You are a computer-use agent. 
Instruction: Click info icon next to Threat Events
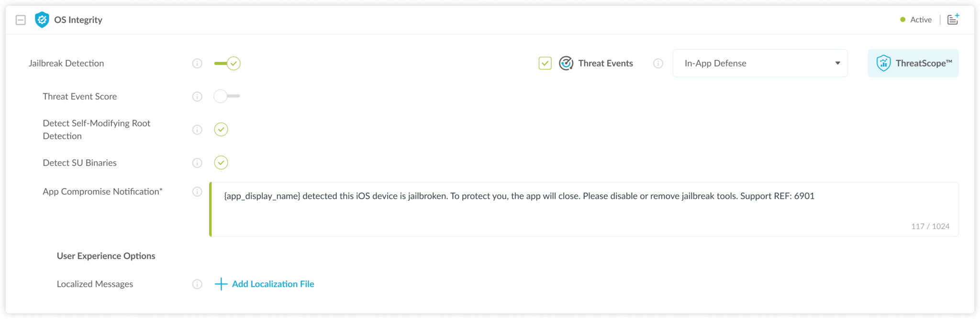pyautogui.click(x=658, y=63)
